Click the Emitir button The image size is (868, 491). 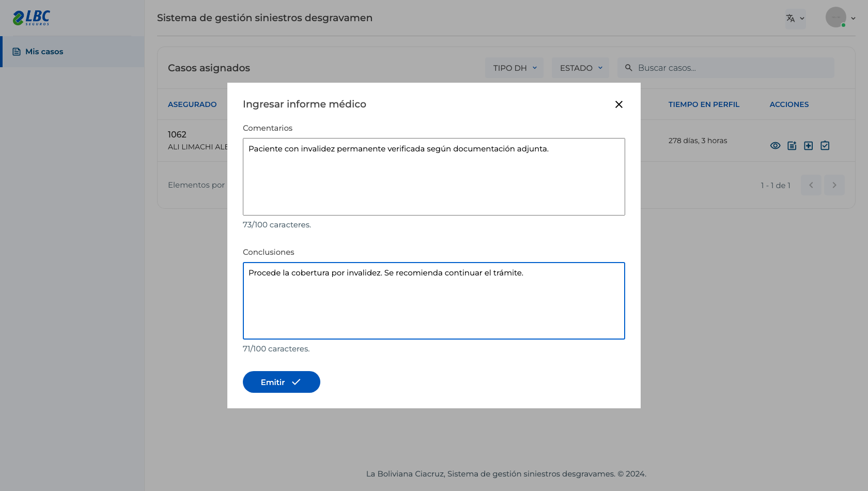click(x=282, y=382)
